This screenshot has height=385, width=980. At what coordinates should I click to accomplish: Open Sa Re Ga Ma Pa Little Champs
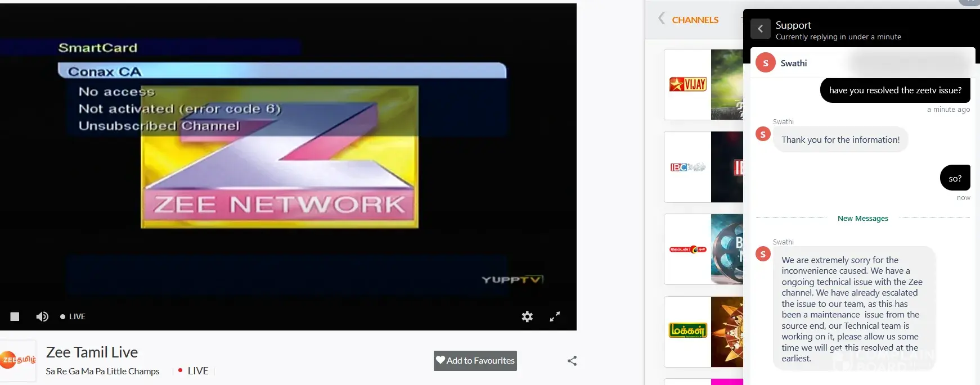click(102, 372)
